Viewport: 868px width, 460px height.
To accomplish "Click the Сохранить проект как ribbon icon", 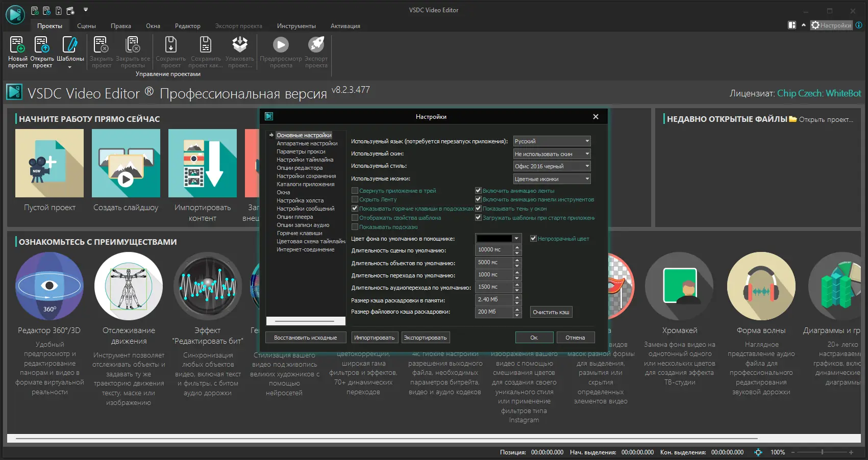I will click(x=206, y=45).
